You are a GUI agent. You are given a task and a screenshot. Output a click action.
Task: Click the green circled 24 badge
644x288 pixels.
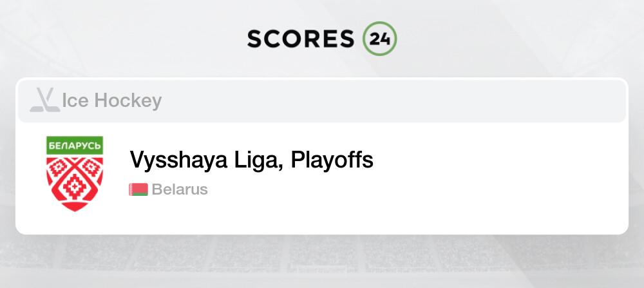point(380,39)
